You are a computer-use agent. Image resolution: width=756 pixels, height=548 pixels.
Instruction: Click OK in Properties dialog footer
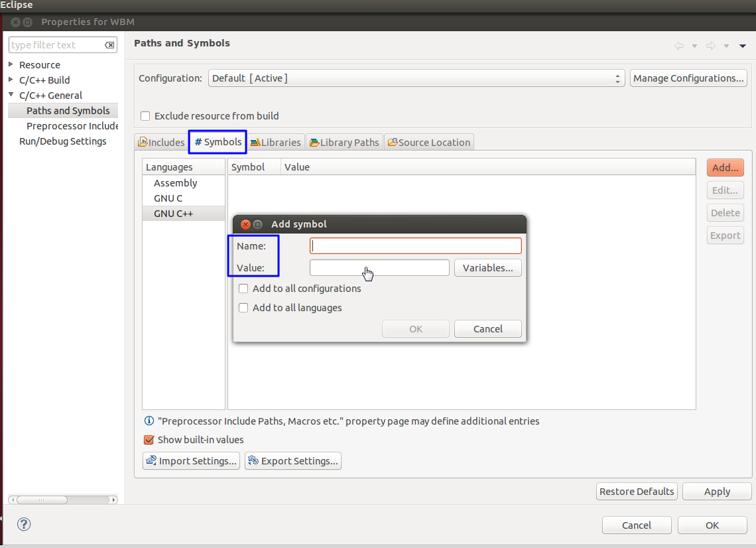712,525
